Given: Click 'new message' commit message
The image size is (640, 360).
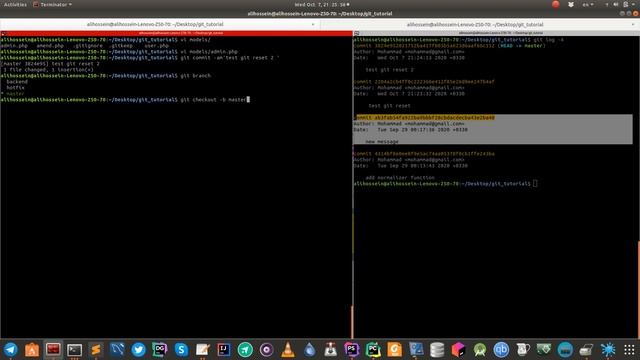Looking at the screenshot, I should 382,142.
